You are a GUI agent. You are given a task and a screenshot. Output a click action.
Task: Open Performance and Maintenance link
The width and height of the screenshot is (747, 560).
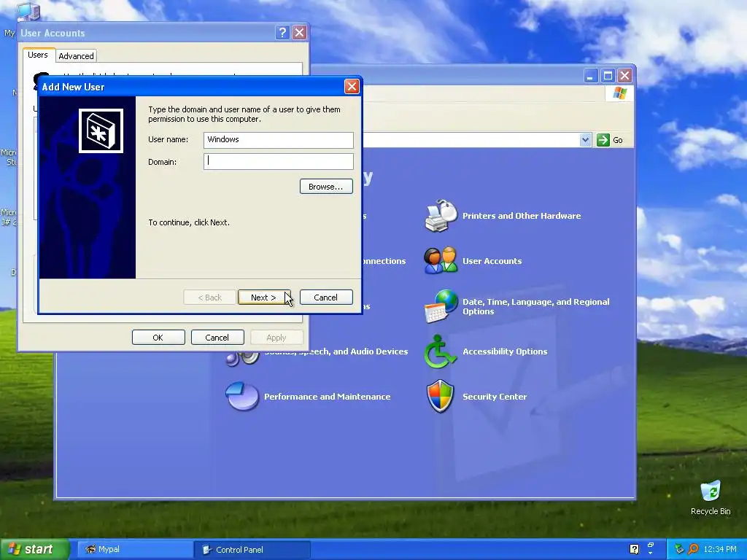(x=328, y=397)
